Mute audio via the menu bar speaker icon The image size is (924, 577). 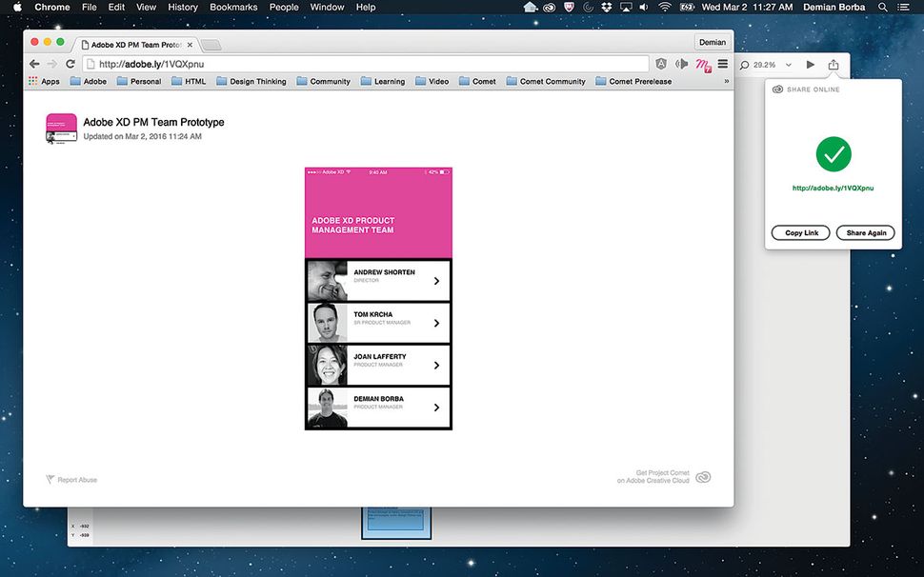pos(642,7)
